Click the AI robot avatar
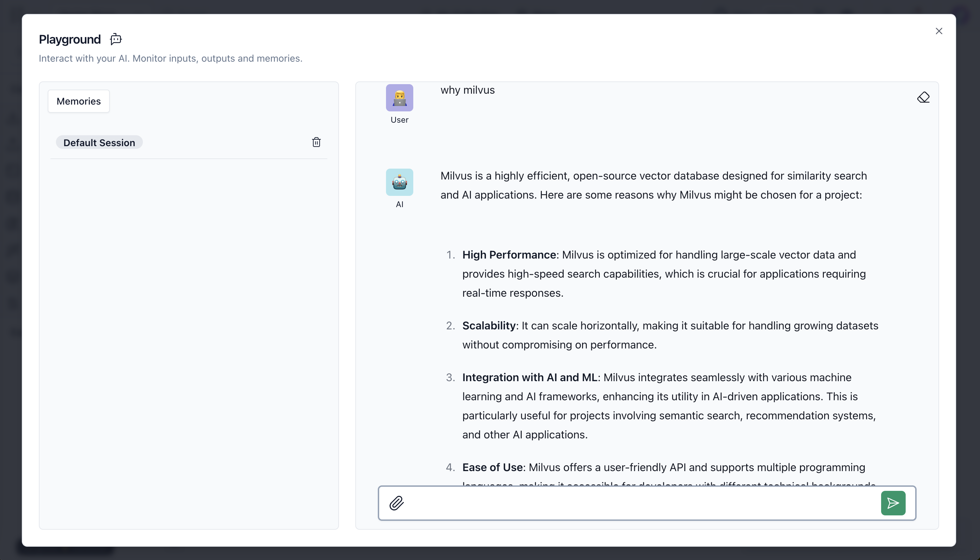The width and height of the screenshot is (980, 560). click(x=399, y=182)
